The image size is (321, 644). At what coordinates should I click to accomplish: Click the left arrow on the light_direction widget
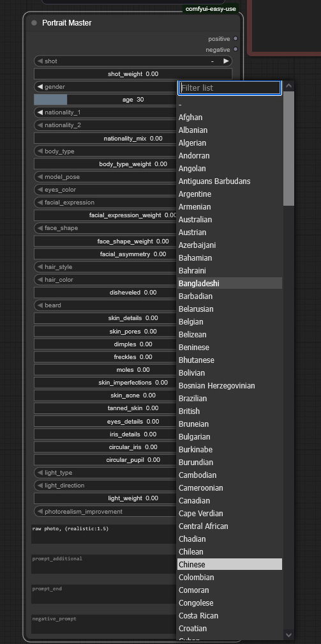[40, 486]
